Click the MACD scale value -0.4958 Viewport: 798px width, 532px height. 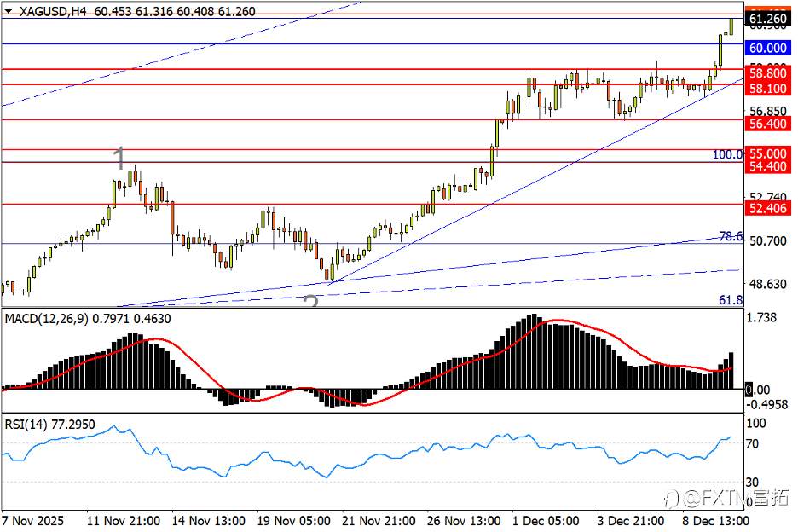[x=767, y=404]
